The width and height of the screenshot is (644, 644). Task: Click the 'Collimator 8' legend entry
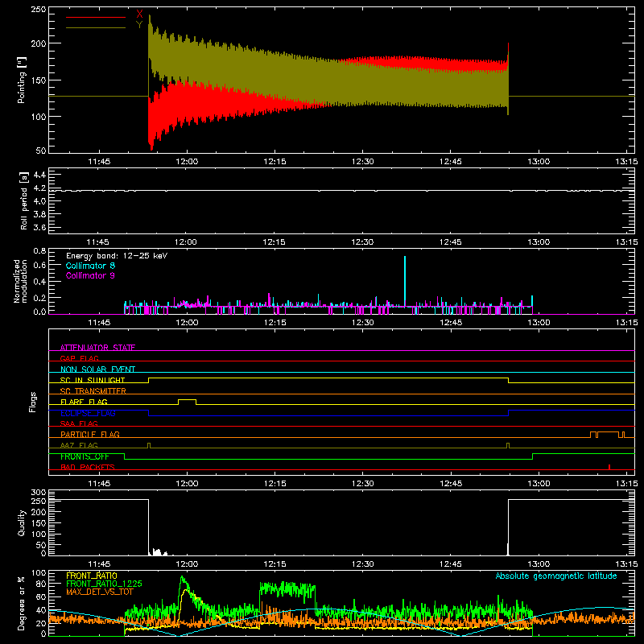pyautogui.click(x=90, y=266)
